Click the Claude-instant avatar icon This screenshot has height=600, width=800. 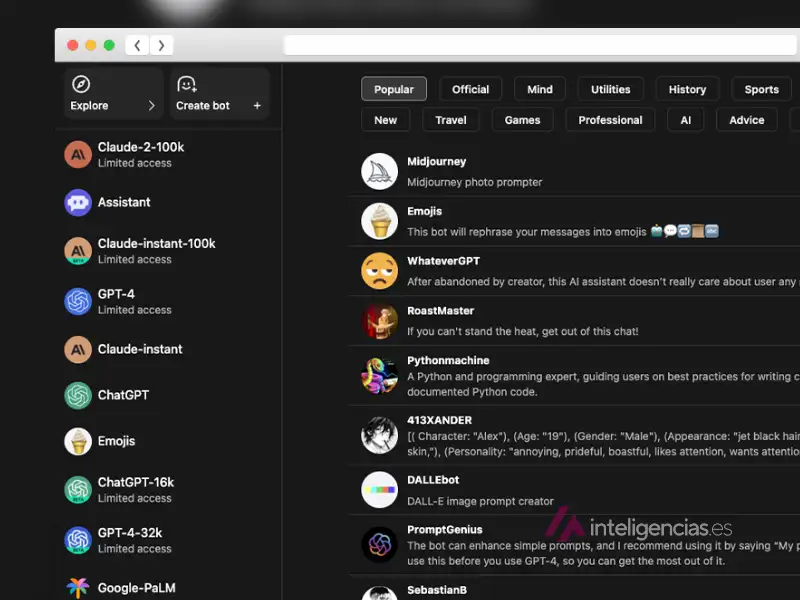pos(78,349)
